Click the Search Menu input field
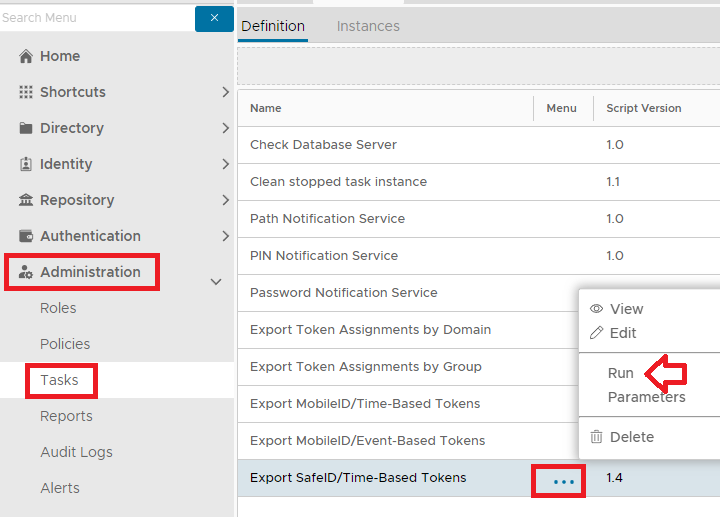The width and height of the screenshot is (720, 517). (95, 18)
